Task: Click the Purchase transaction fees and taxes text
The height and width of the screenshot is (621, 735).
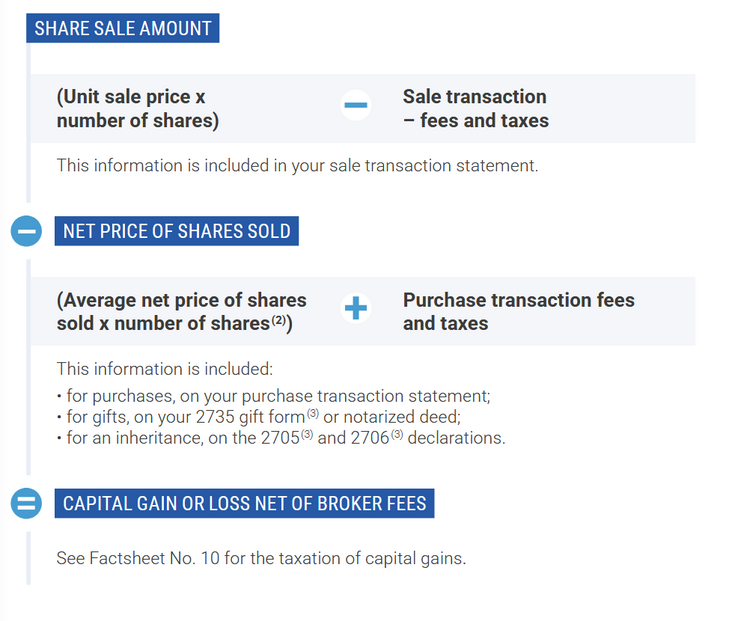Action: click(x=518, y=311)
